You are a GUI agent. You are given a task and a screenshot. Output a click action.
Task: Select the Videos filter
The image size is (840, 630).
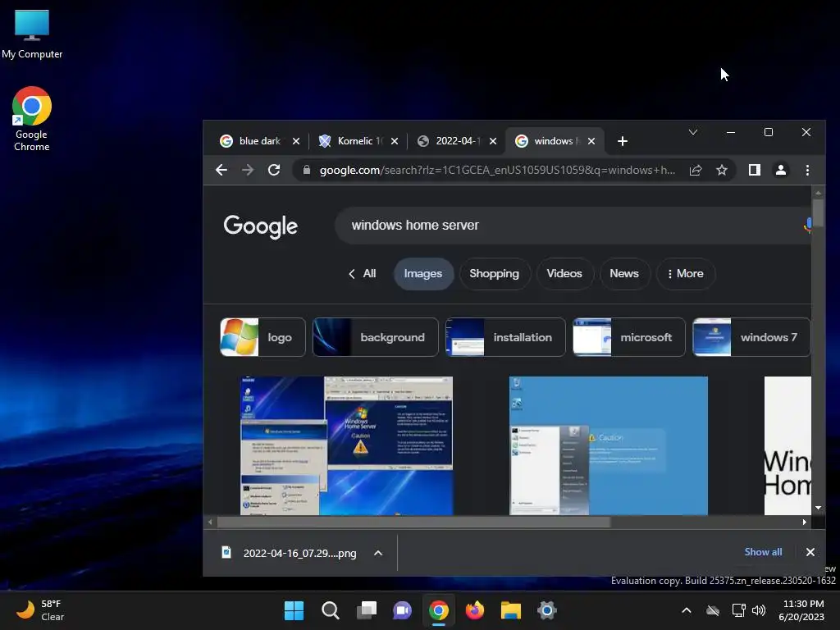(x=564, y=274)
